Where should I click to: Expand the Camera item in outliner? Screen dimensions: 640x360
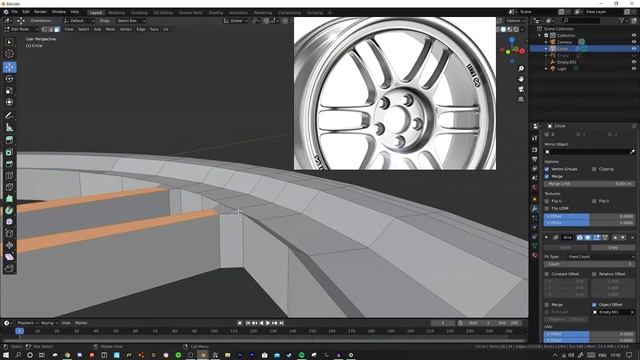click(546, 42)
